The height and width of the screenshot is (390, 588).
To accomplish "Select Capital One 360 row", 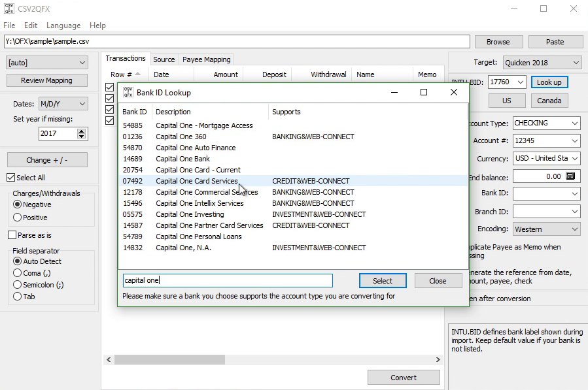I will [x=293, y=137].
